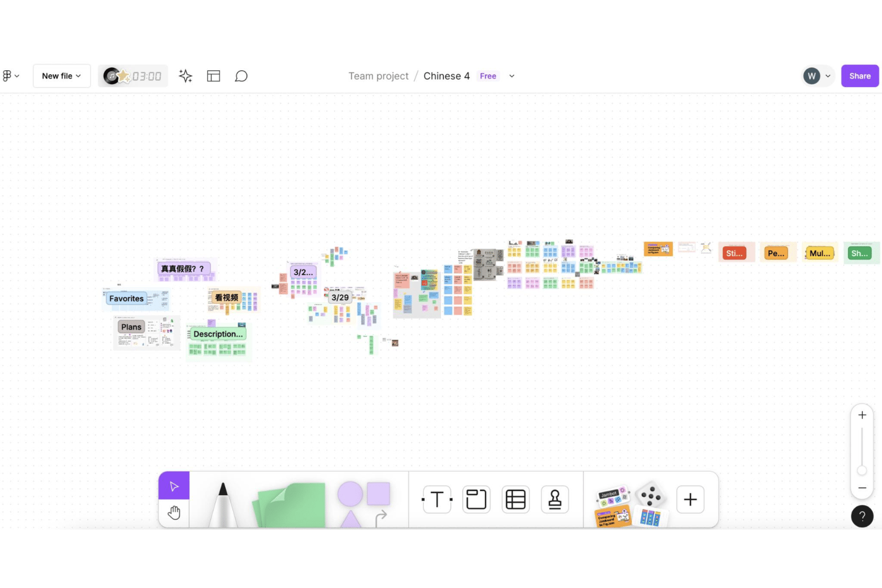882x588 pixels.
Task: Select the 看视频 section label
Action: (x=226, y=297)
